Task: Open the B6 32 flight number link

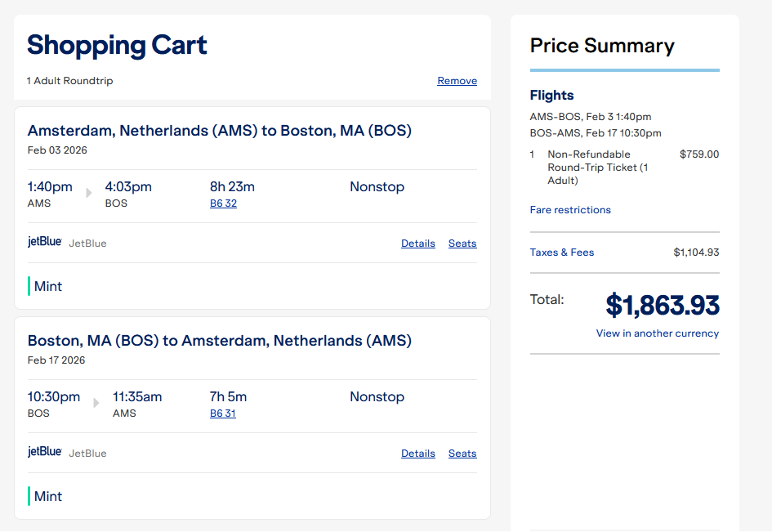Action: 223,203
